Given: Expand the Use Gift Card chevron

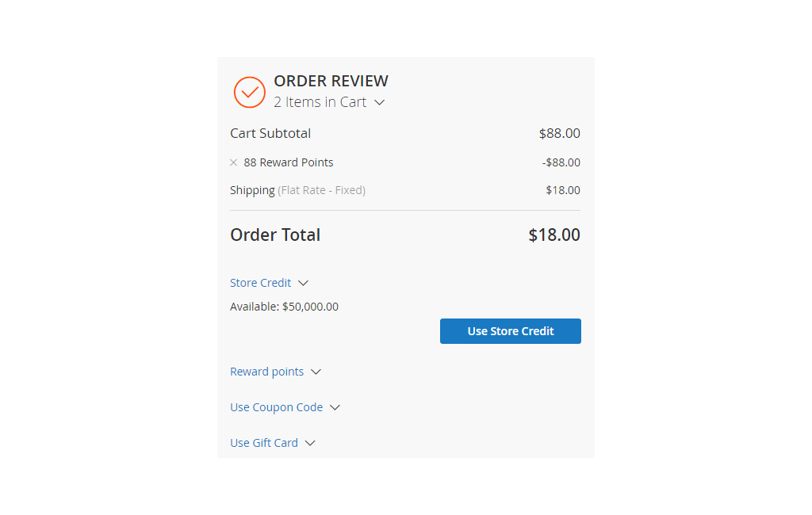Looking at the screenshot, I should click(x=310, y=443).
